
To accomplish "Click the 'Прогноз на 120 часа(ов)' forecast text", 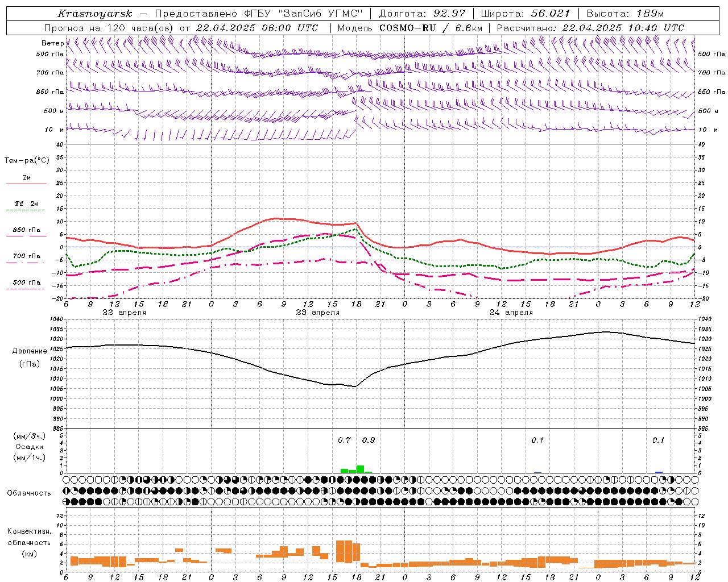I will [110, 28].
